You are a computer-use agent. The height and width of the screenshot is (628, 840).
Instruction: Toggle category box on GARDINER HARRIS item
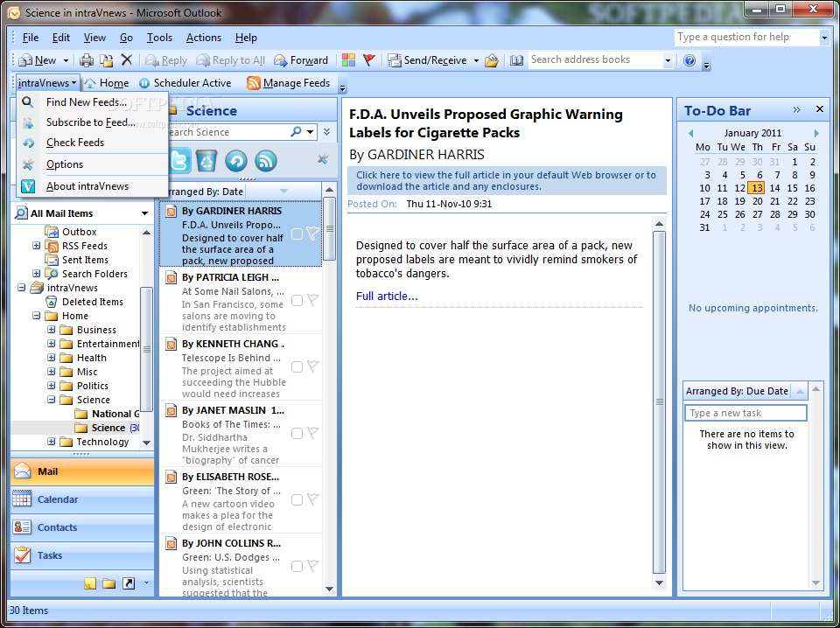point(297,234)
